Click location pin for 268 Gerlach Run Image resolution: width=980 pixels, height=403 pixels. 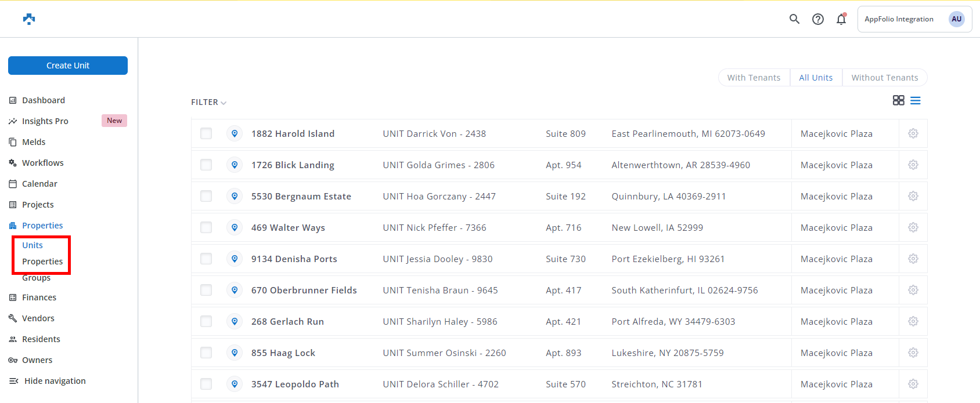click(235, 321)
